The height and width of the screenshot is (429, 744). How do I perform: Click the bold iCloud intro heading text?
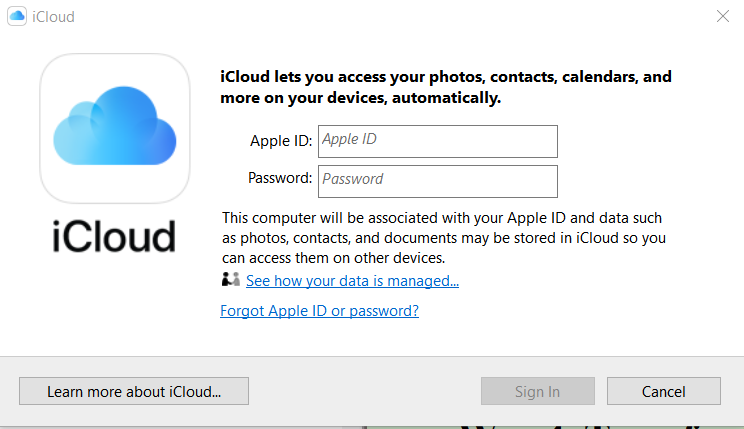445,87
